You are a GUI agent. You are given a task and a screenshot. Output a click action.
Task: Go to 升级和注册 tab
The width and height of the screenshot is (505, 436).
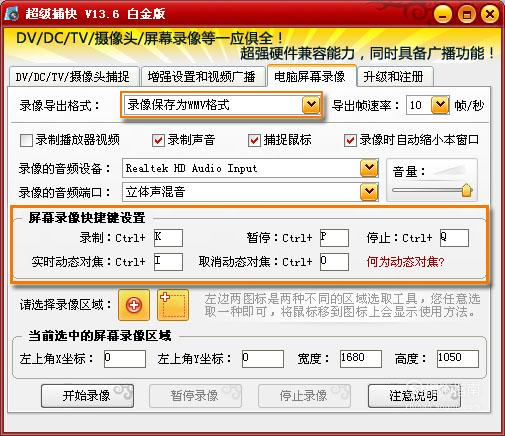tap(394, 77)
